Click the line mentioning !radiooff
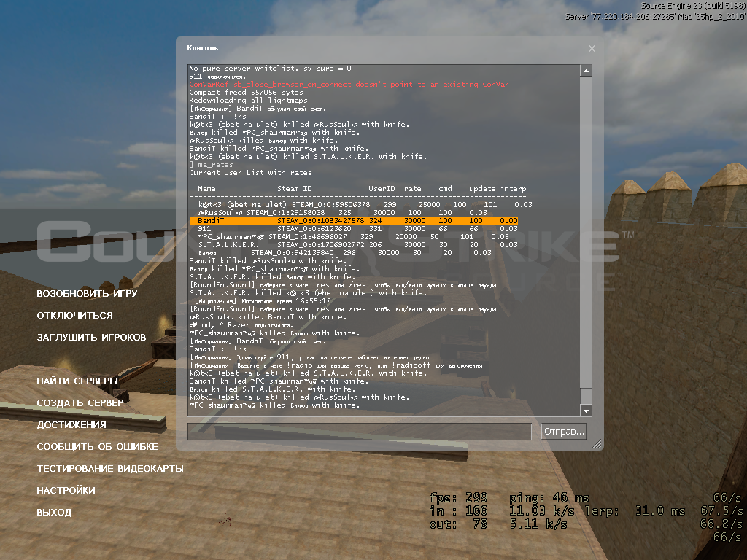This screenshot has height=560, width=747. pyautogui.click(x=336, y=365)
